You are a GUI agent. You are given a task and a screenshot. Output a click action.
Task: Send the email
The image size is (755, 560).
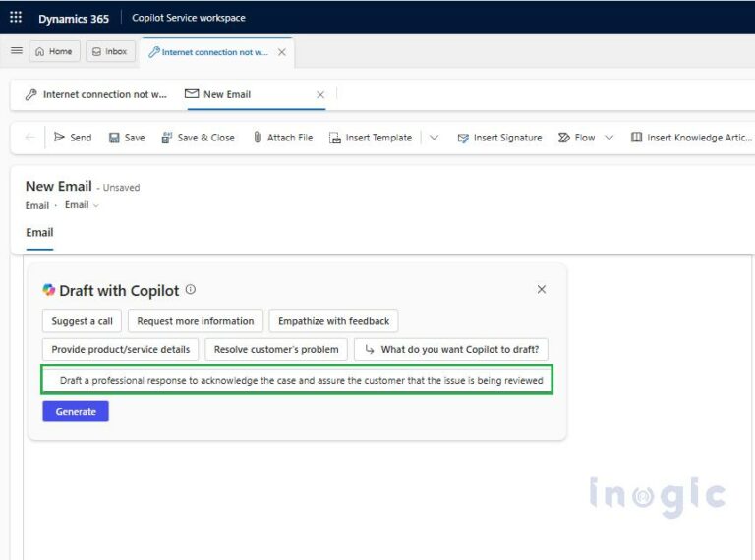click(73, 138)
